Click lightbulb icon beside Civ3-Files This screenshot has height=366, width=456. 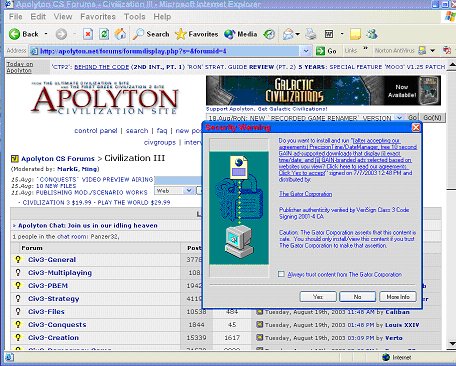point(18,311)
